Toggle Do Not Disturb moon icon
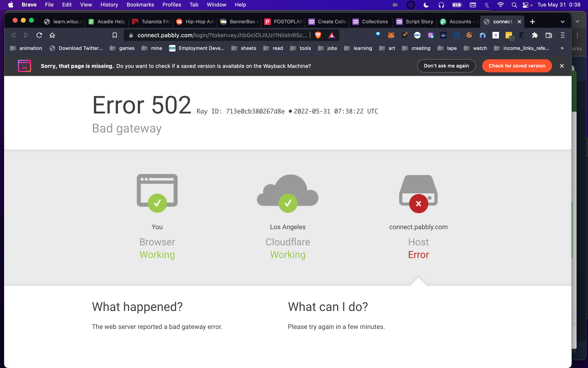The width and height of the screenshot is (588, 368). point(426,5)
